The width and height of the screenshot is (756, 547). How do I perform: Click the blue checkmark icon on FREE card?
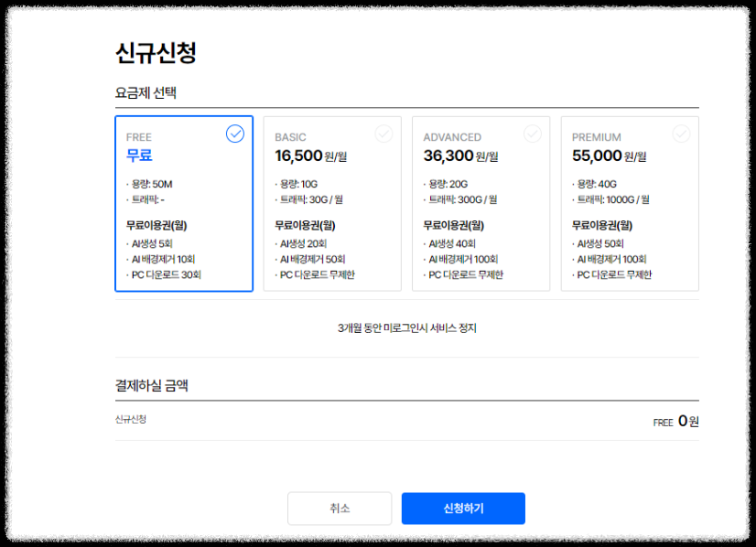point(236,134)
